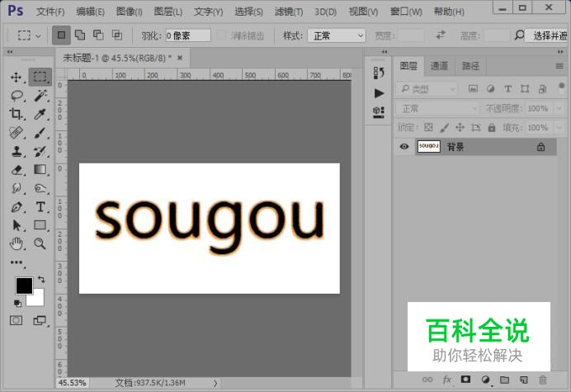Choose Add to Selection mode
The width and height of the screenshot is (571, 392).
pos(80,35)
